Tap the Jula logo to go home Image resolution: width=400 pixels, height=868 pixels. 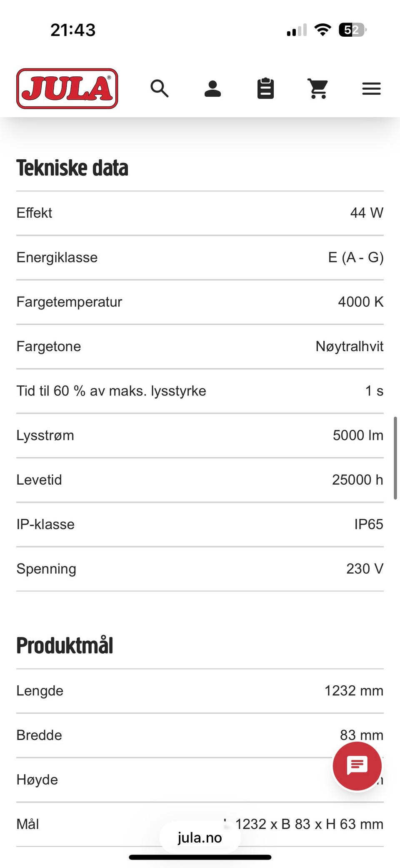pyautogui.click(x=67, y=88)
